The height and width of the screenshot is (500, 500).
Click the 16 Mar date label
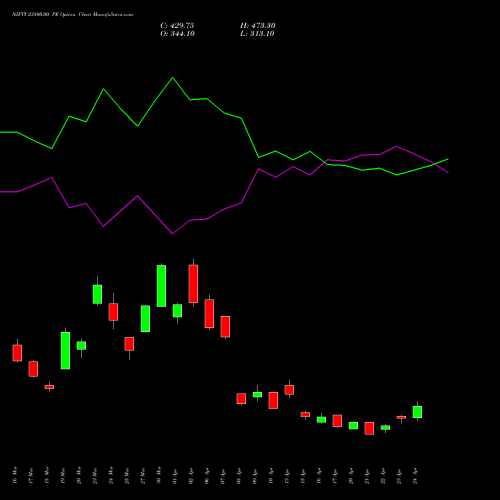coord(14,475)
